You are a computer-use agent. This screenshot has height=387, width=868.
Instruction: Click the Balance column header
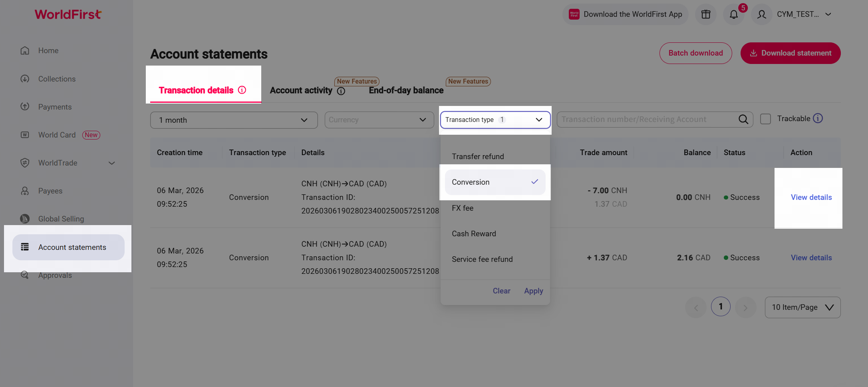[697, 153]
